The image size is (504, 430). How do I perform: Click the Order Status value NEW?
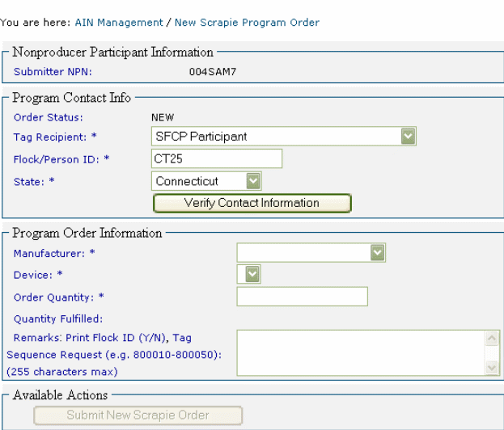click(163, 117)
